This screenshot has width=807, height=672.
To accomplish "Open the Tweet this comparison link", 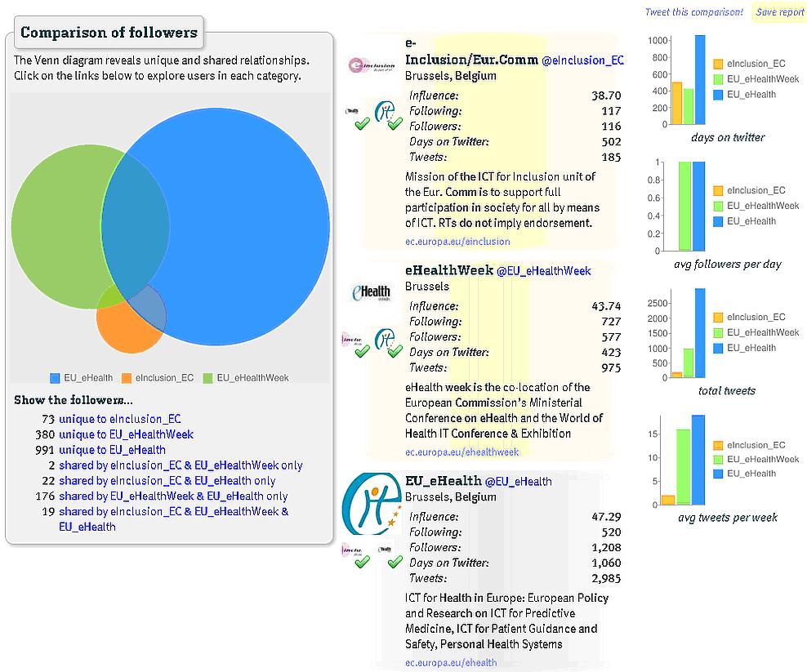I will tap(693, 12).
